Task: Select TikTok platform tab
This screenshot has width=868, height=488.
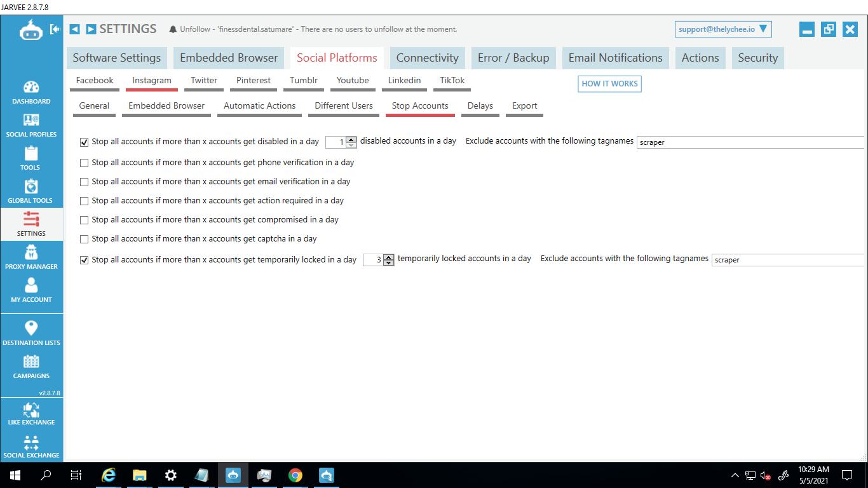Action: tap(452, 81)
